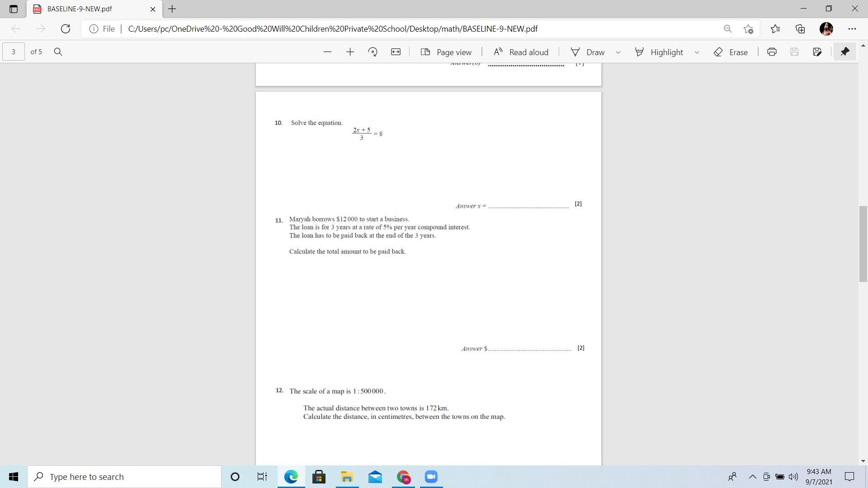Expand the Draw options dropdown arrow
868x488 pixels.
pos(618,52)
